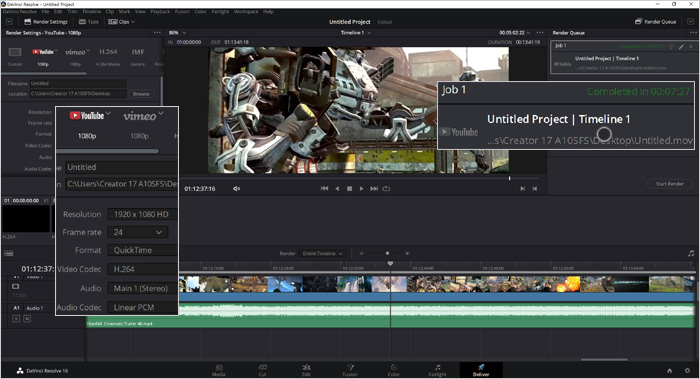Toggle the Tape panel in toolbar
Viewport: 700px width, 379px height.
point(89,21)
